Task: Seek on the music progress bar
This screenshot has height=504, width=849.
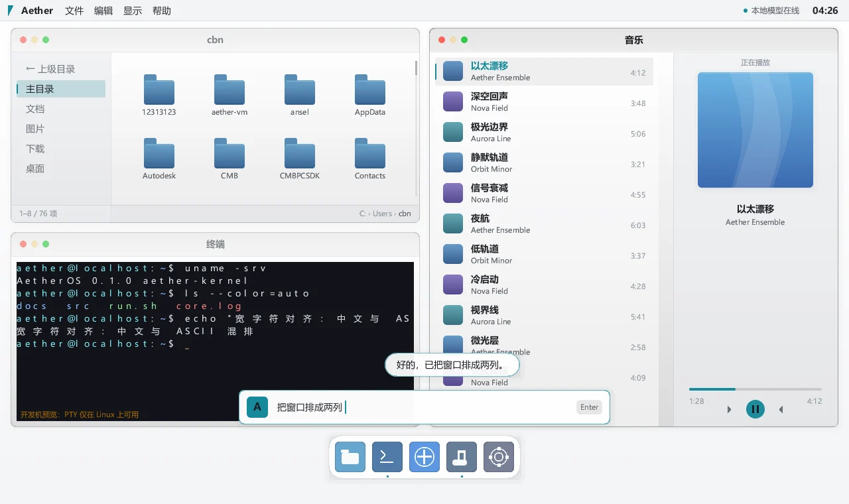Action: pyautogui.click(x=755, y=389)
